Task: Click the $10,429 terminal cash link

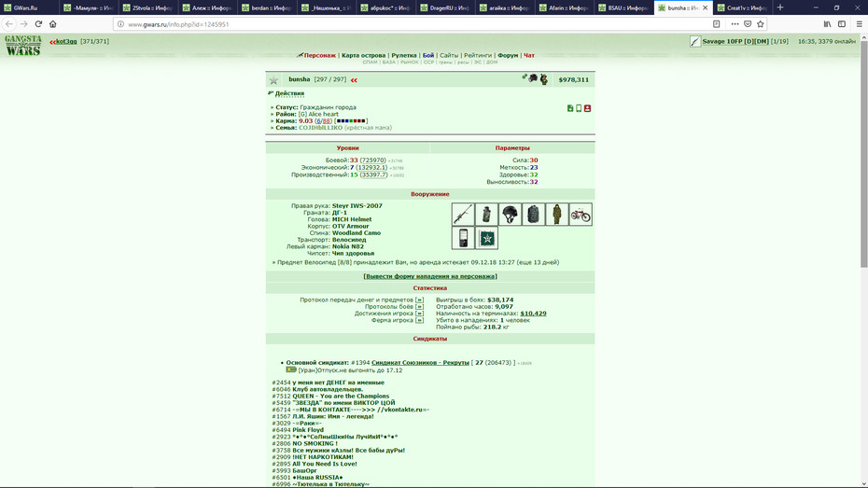Action: [533, 314]
